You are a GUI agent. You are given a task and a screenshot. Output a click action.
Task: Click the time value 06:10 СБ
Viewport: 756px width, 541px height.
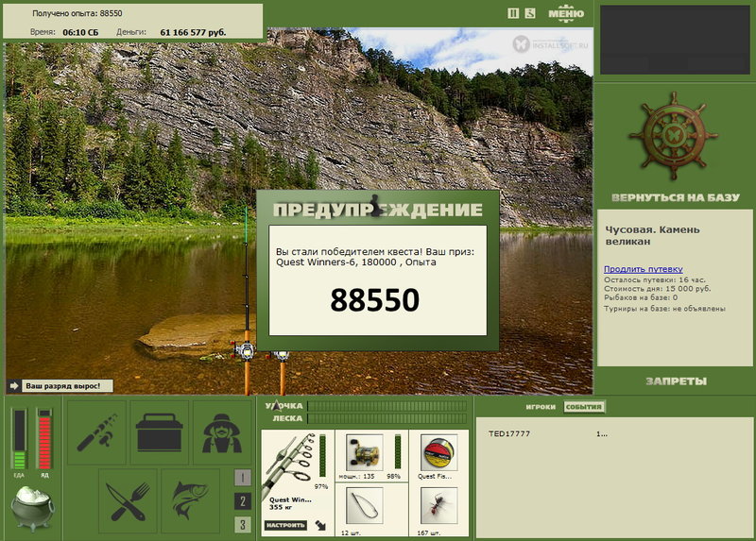[80, 32]
